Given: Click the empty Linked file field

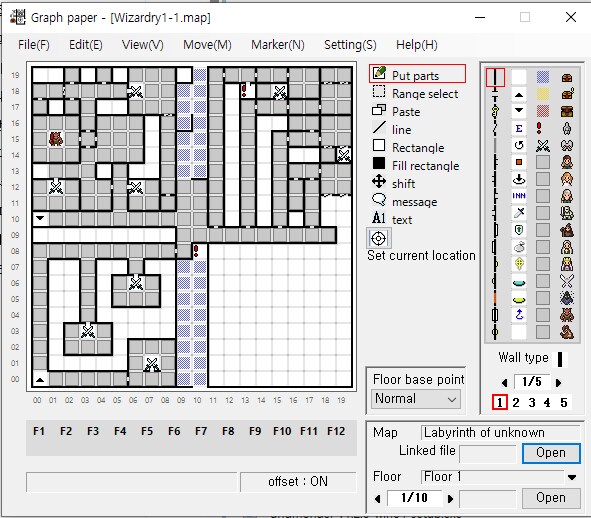Looking at the screenshot, I should (x=488, y=454).
